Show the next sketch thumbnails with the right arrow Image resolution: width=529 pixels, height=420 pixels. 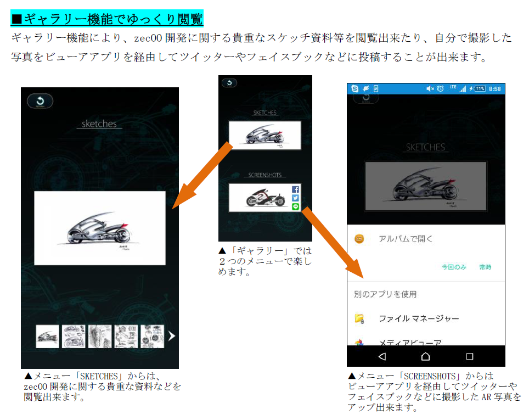172,336
